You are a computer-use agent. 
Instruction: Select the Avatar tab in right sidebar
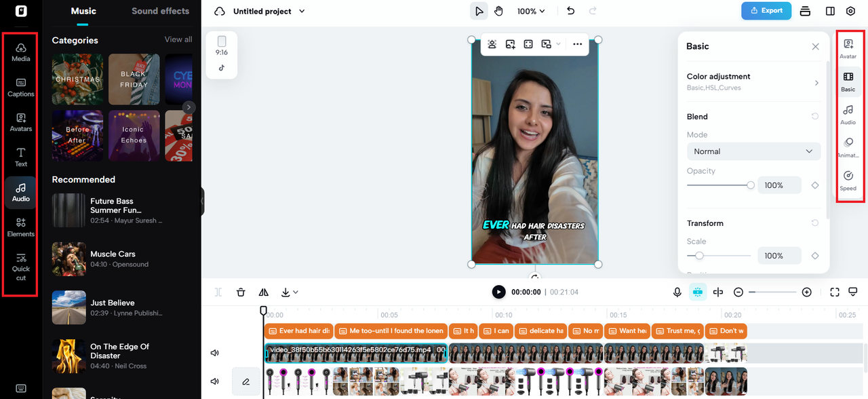tap(848, 50)
